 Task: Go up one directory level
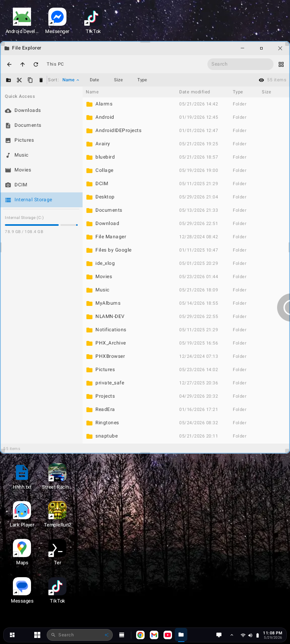(23, 64)
